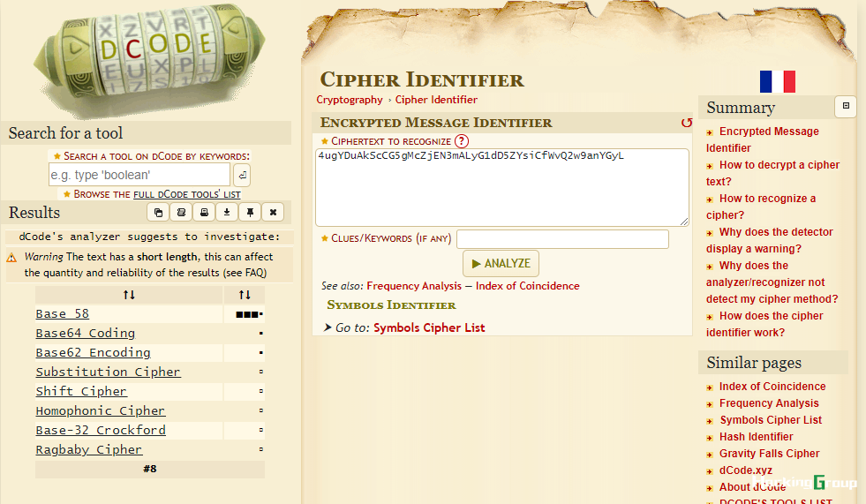Open ciphertext help question mark icon

tap(461, 141)
